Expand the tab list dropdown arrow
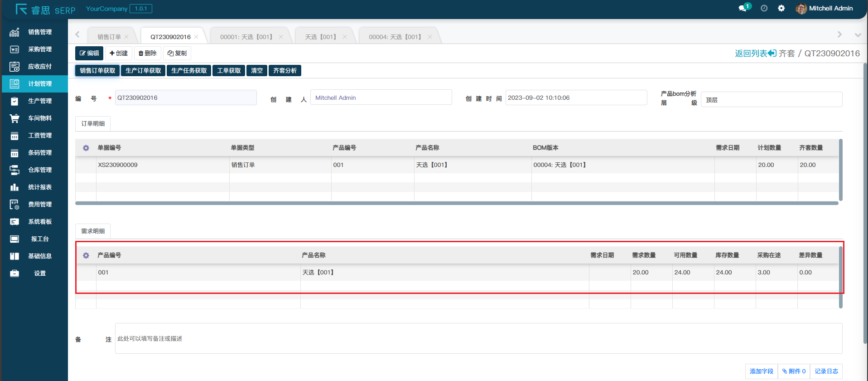Image resolution: width=868 pixels, height=381 pixels. pyautogui.click(x=858, y=35)
